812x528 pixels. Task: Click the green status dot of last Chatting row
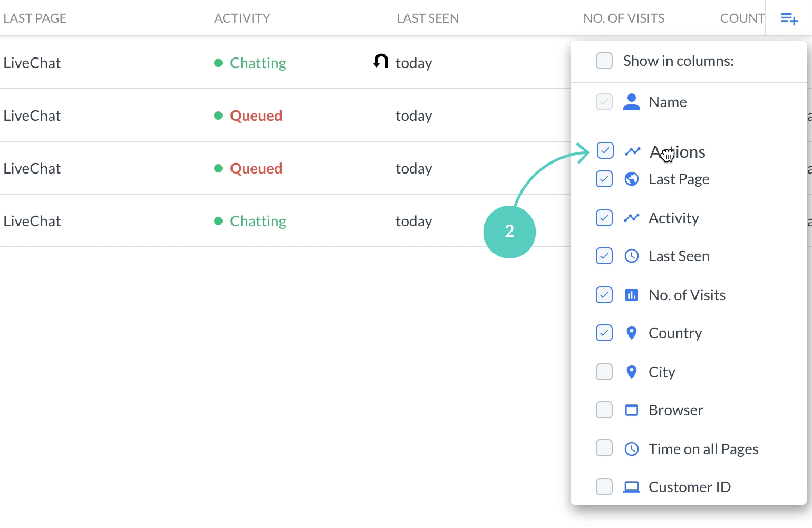[x=218, y=221]
